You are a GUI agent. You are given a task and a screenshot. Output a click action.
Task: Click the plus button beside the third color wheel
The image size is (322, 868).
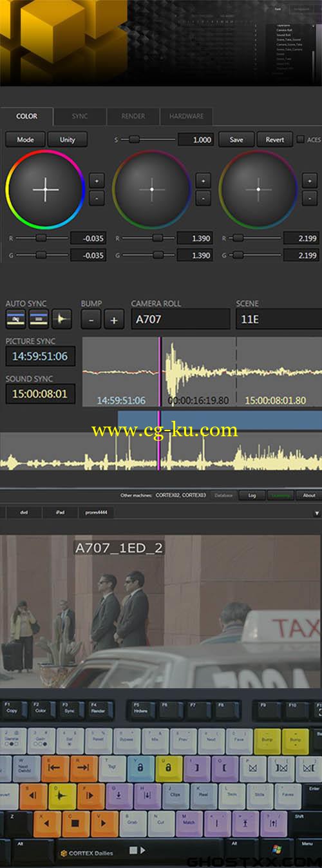[310, 180]
